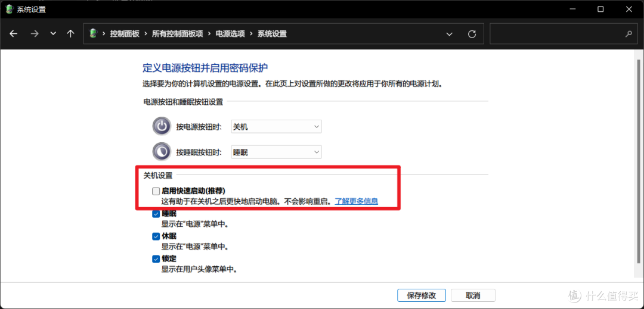Click the 关机设置 section label
Viewport: 644px width, 309px height.
[x=157, y=176]
